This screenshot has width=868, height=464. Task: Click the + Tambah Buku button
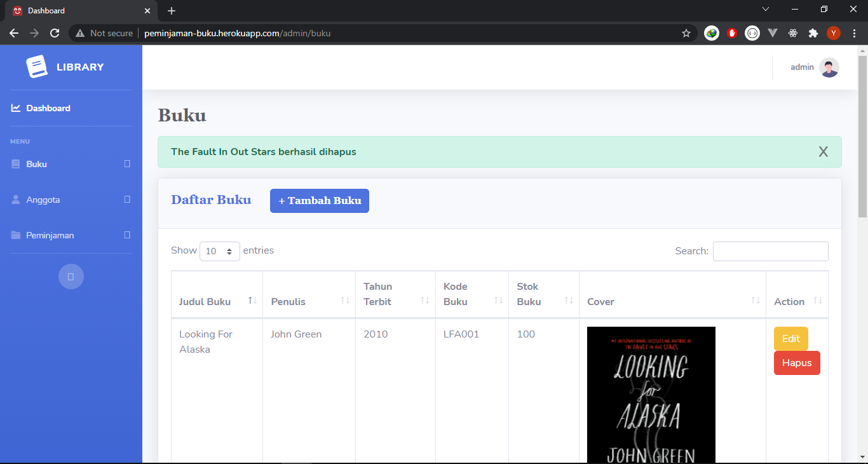click(320, 200)
